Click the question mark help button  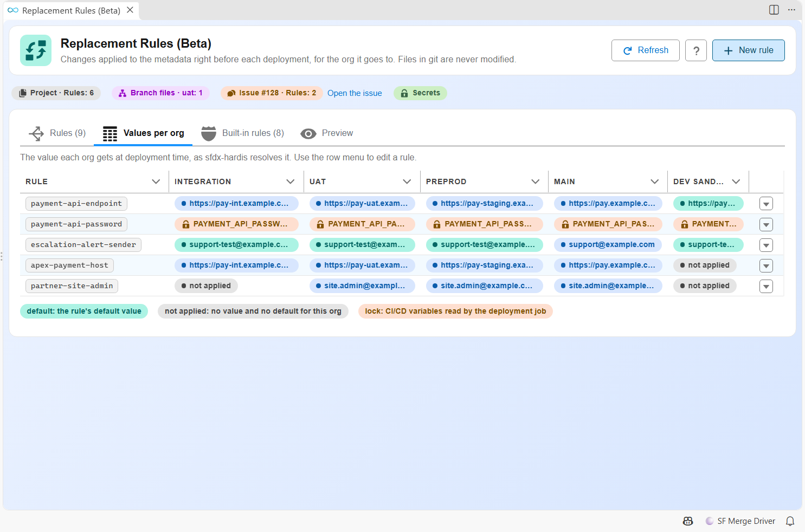pos(696,50)
